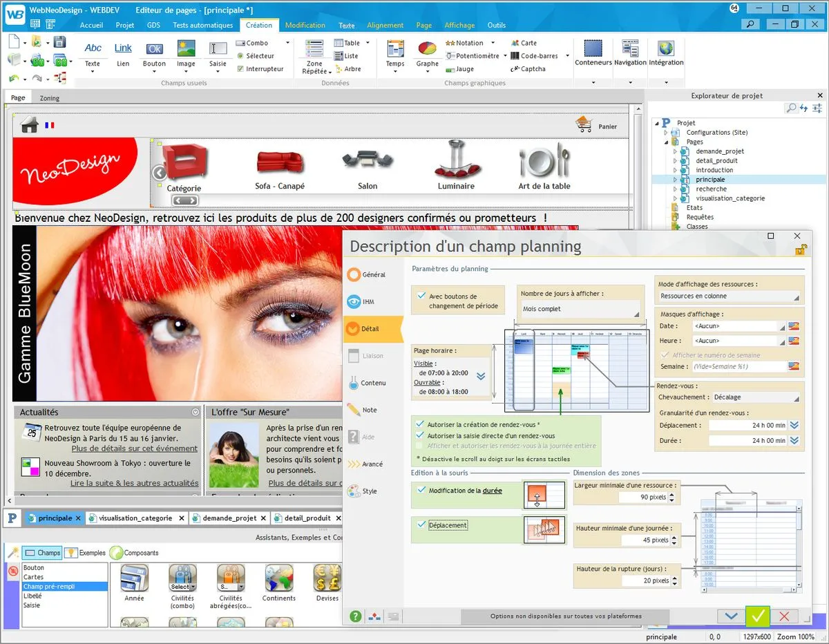
Task: Increase Largeur minimale d'une ressource value
Action: 672,494
